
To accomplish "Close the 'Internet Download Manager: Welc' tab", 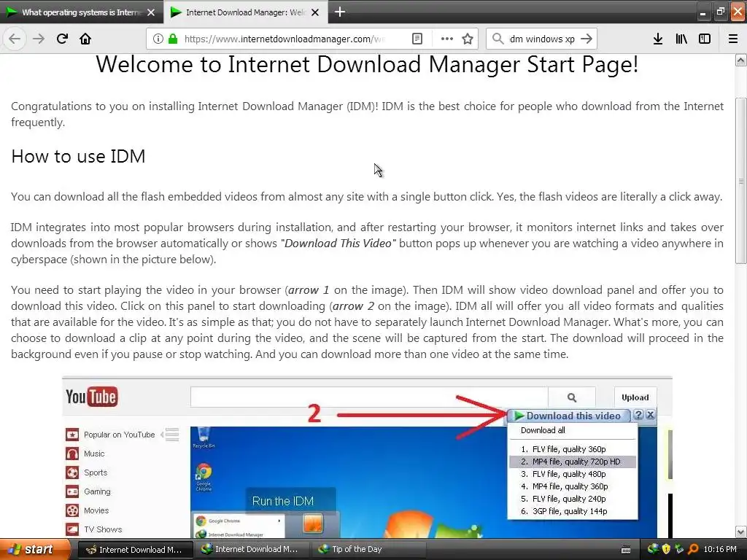I will tap(315, 12).
